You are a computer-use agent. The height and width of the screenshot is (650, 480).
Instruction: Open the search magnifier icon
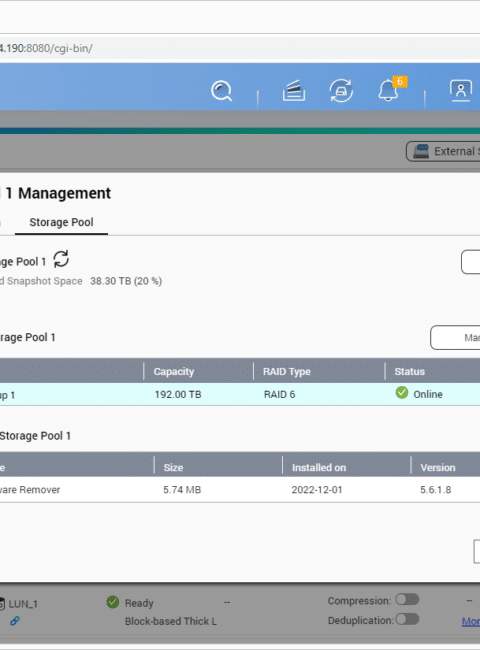click(221, 91)
